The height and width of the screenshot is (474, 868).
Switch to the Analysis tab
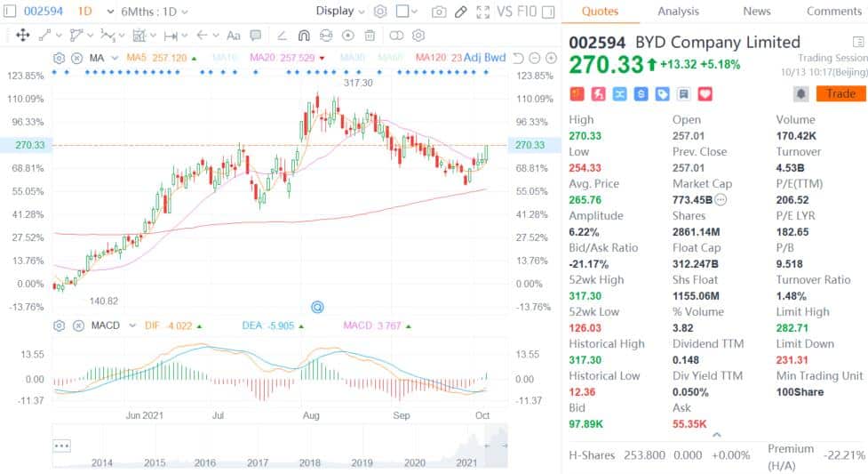pyautogui.click(x=679, y=12)
